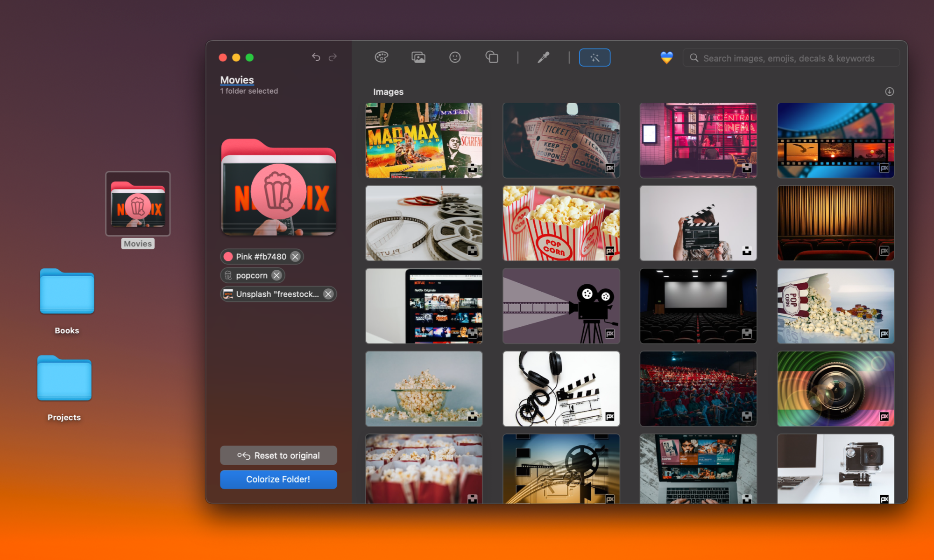934x560 pixels.
Task: Click the pink color dot swatch
Action: click(228, 257)
